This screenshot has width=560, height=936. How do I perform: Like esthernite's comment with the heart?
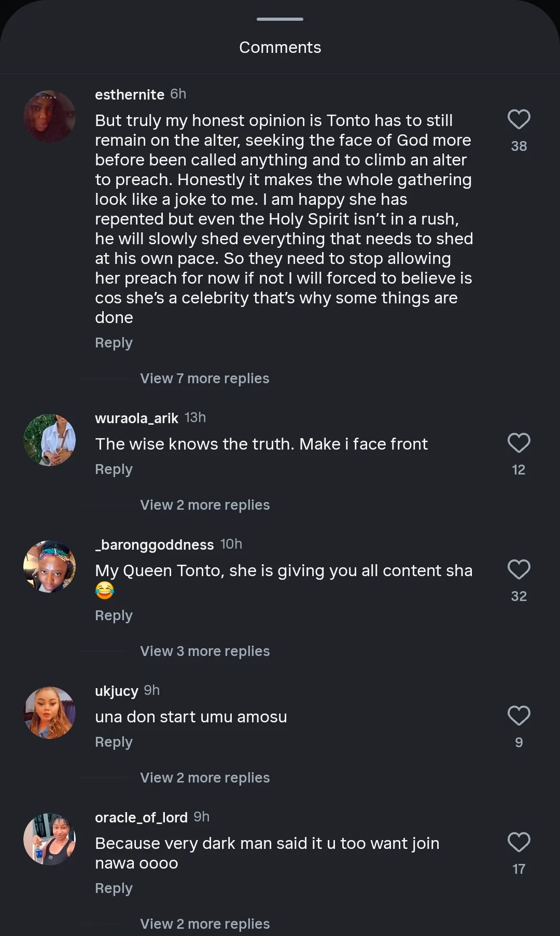point(519,120)
